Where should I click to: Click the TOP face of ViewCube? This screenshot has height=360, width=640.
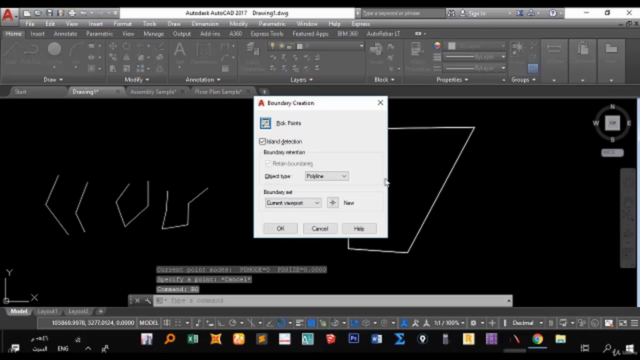click(x=612, y=122)
